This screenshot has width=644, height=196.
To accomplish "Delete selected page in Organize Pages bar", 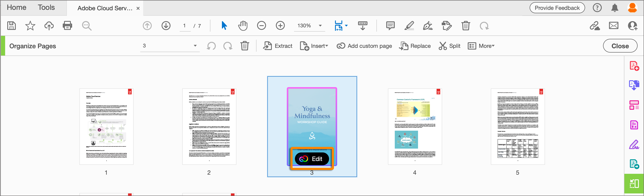I will pyautogui.click(x=245, y=46).
